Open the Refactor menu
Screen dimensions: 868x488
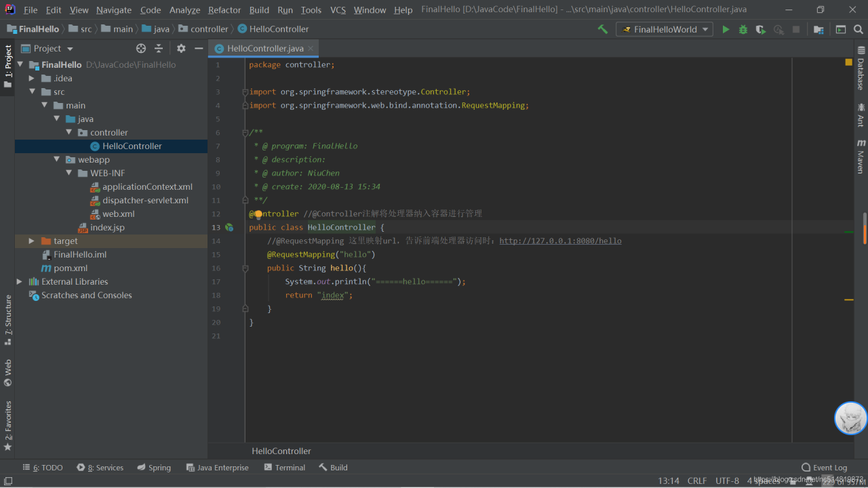[x=224, y=9]
